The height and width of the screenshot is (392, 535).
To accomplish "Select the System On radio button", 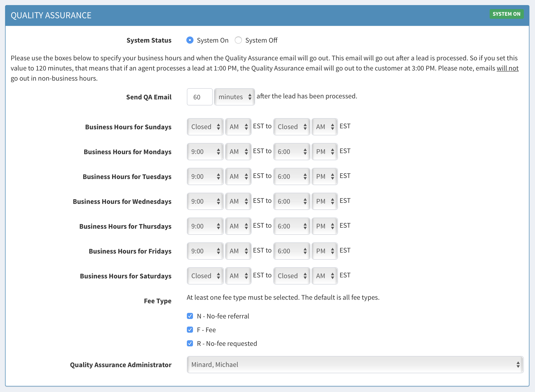I will [190, 40].
